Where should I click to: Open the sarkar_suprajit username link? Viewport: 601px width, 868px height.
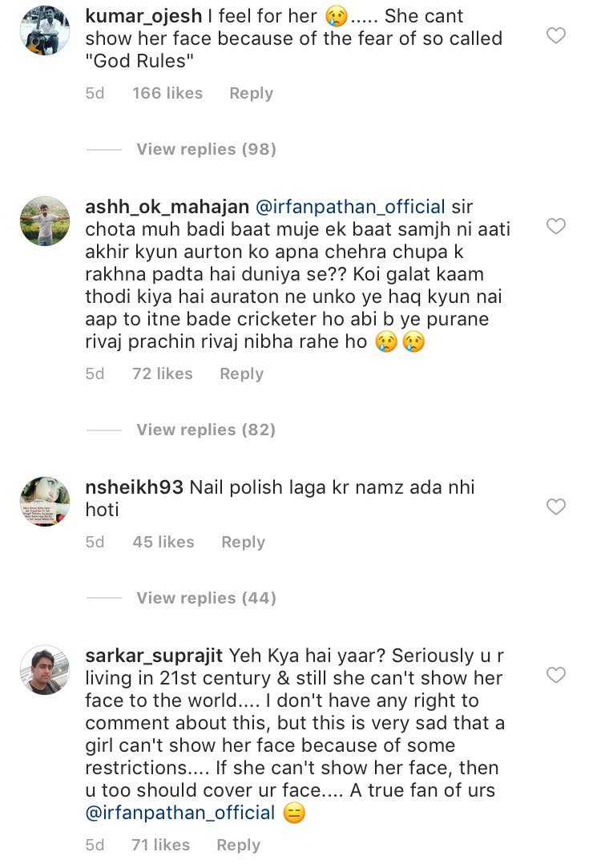(152, 655)
